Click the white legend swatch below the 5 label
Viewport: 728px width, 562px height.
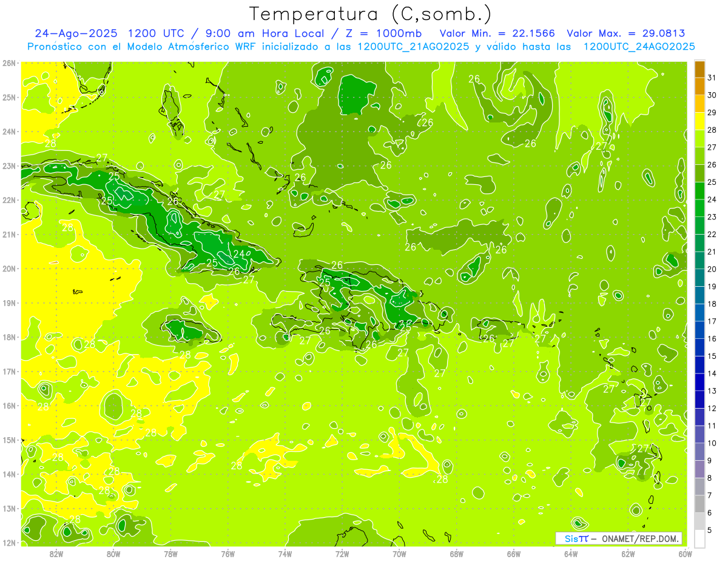(699, 538)
